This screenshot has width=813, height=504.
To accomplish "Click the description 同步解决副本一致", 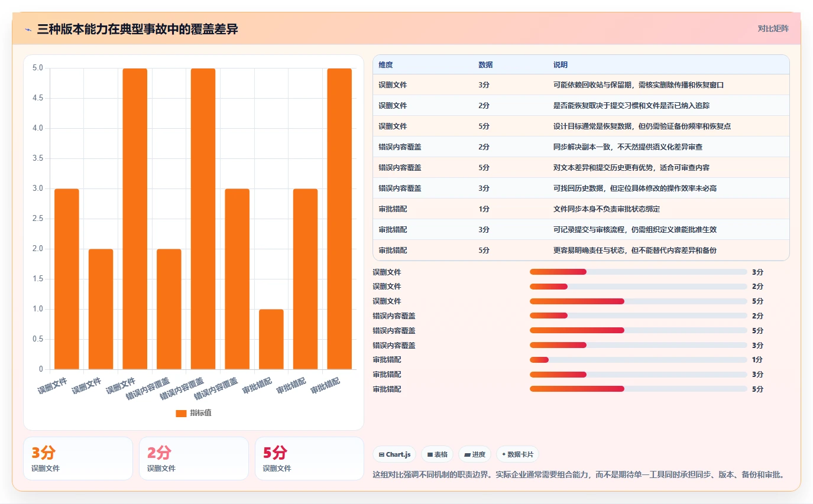I will tap(628, 147).
